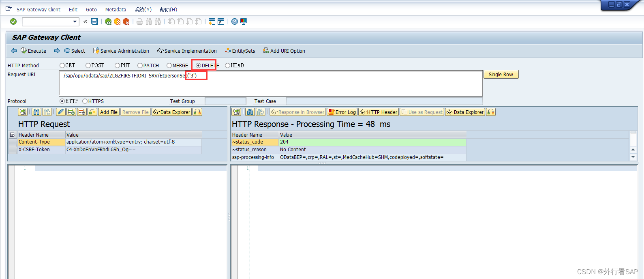644x279 pixels.
Task: Click Add URI Option
Action: point(284,51)
